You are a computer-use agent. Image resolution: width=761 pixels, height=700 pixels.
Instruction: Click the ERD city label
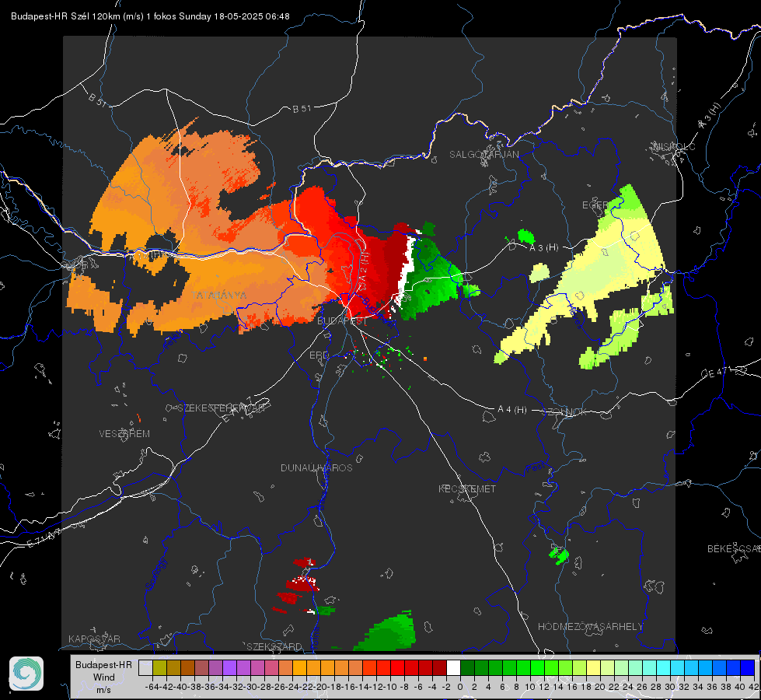point(319,355)
